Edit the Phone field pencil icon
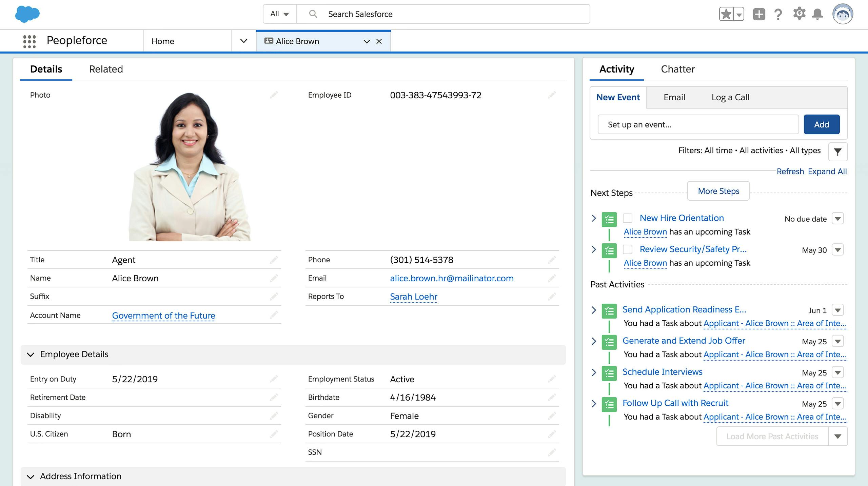 [x=552, y=260]
